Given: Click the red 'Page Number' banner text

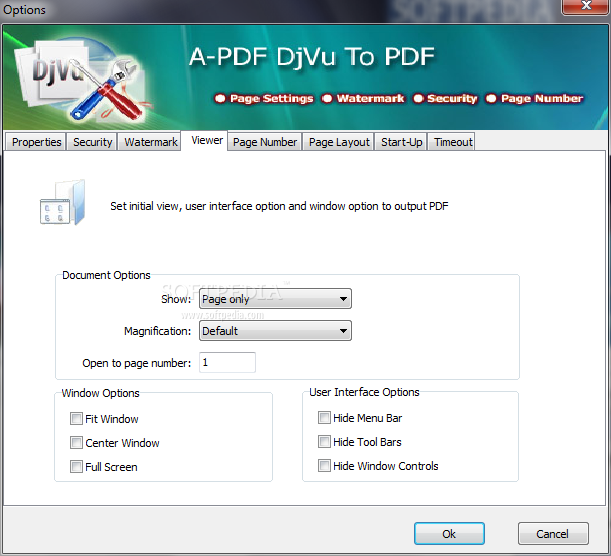Looking at the screenshot, I should click(542, 99).
